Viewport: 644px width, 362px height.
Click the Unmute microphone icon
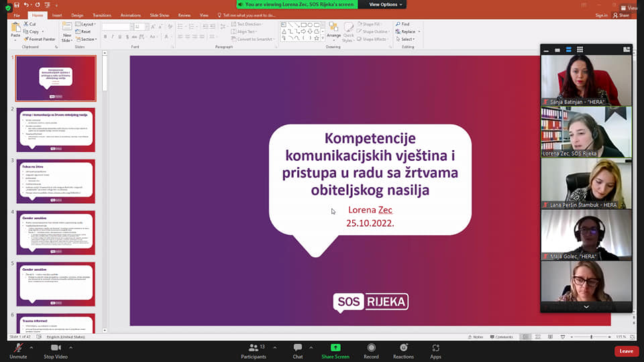click(18, 348)
